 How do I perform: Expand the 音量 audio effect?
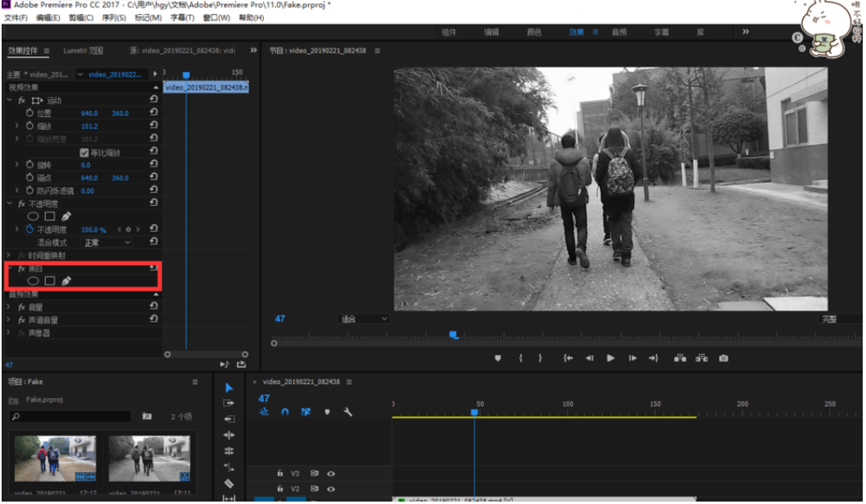pyautogui.click(x=9, y=307)
